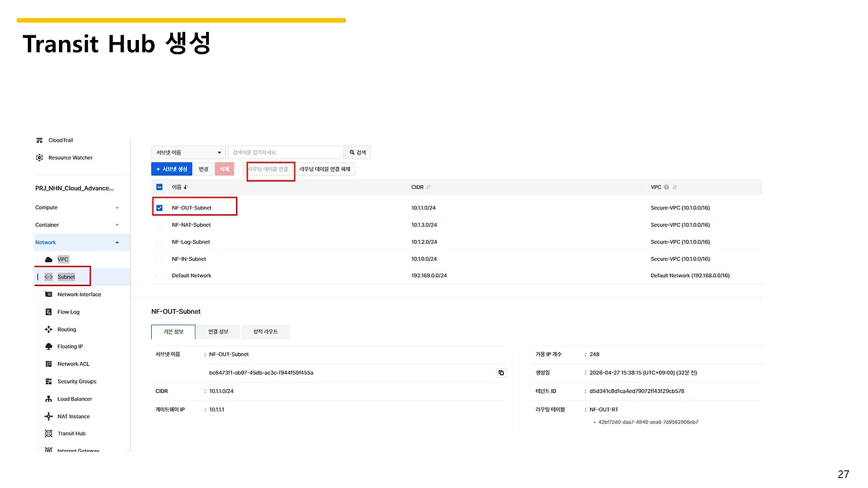Select the Default Network row name

tap(192, 276)
